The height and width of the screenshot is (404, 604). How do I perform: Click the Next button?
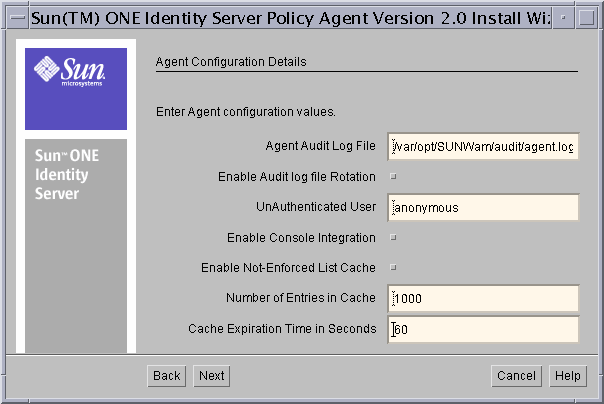tap(211, 376)
